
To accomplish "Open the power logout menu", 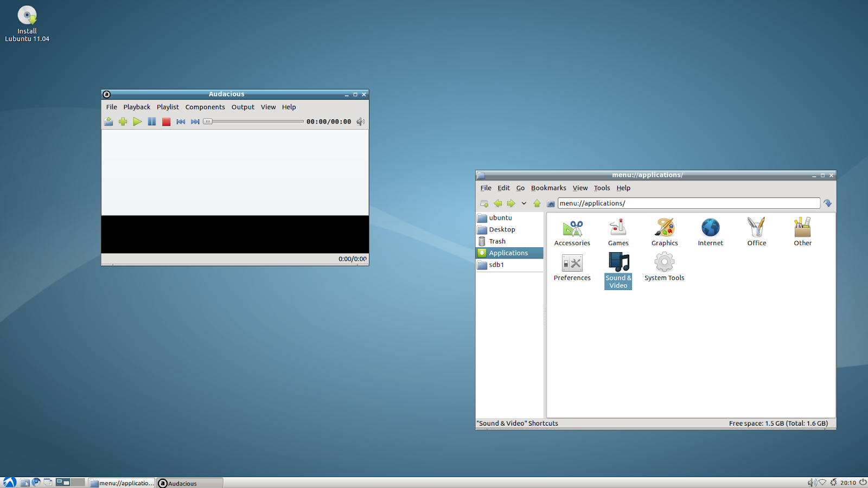I will [x=863, y=483].
